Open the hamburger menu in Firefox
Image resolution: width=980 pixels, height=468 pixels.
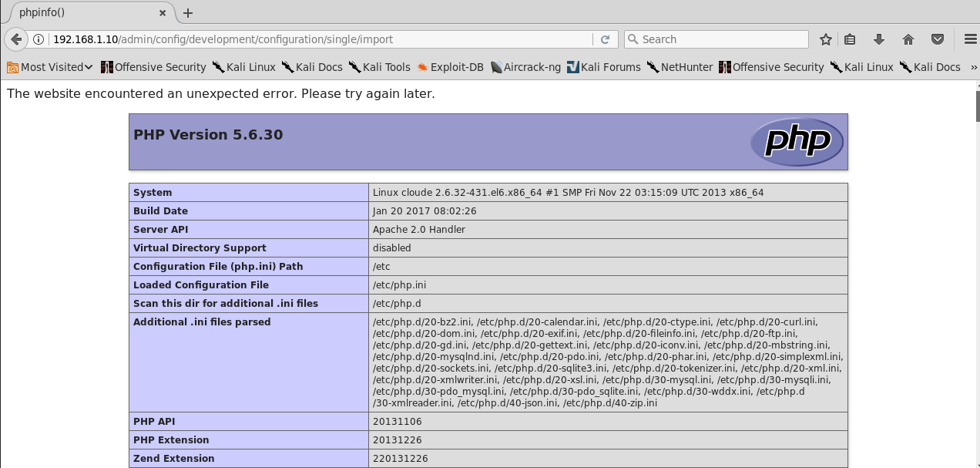970,39
